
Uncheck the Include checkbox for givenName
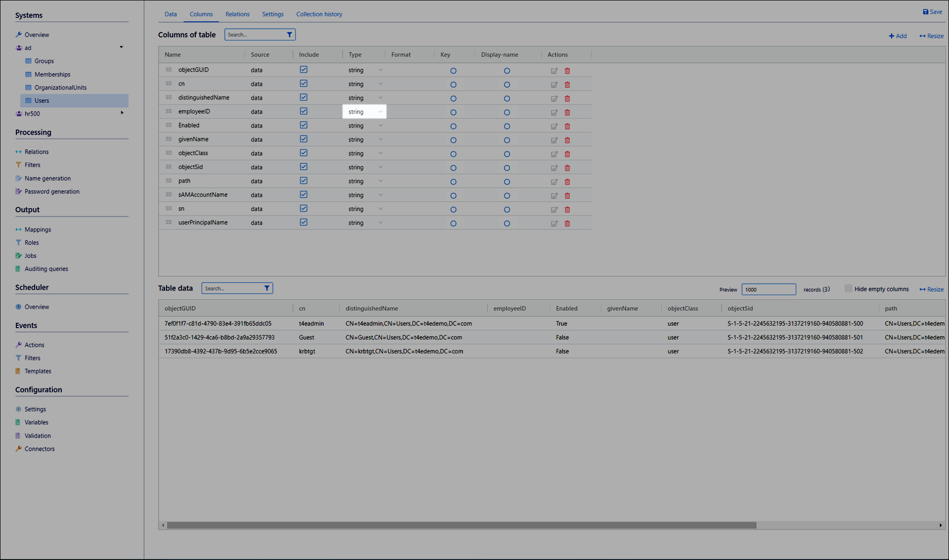point(303,139)
